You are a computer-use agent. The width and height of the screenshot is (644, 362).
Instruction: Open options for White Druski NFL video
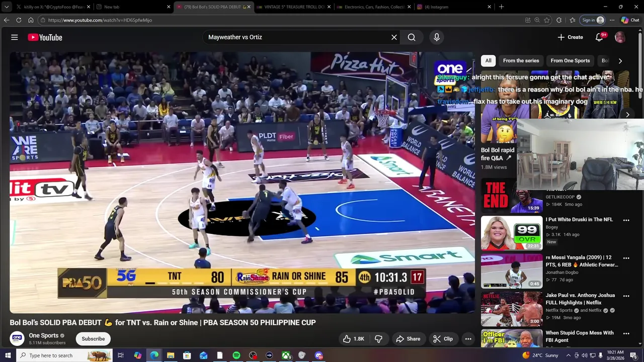point(626,220)
